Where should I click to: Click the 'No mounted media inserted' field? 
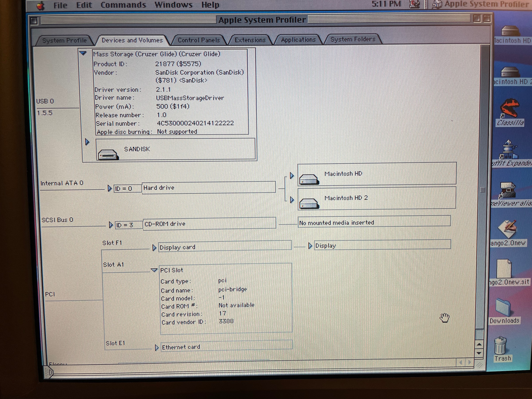pos(374,222)
